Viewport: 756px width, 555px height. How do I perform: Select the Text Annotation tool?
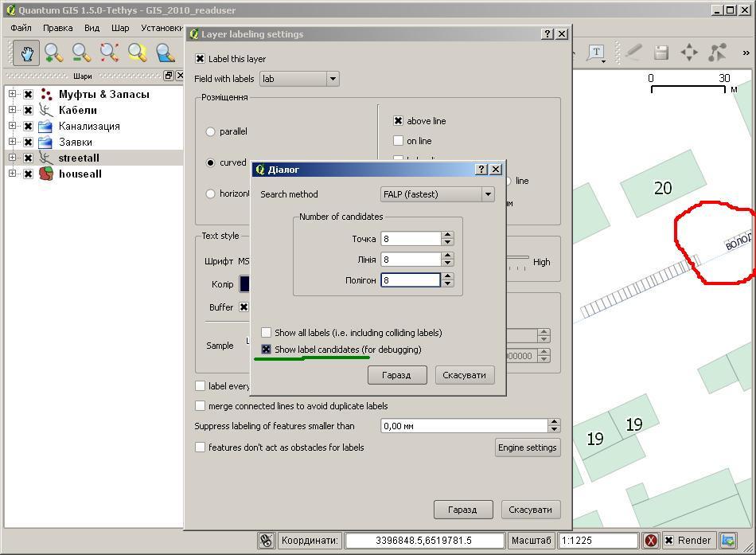[597, 53]
